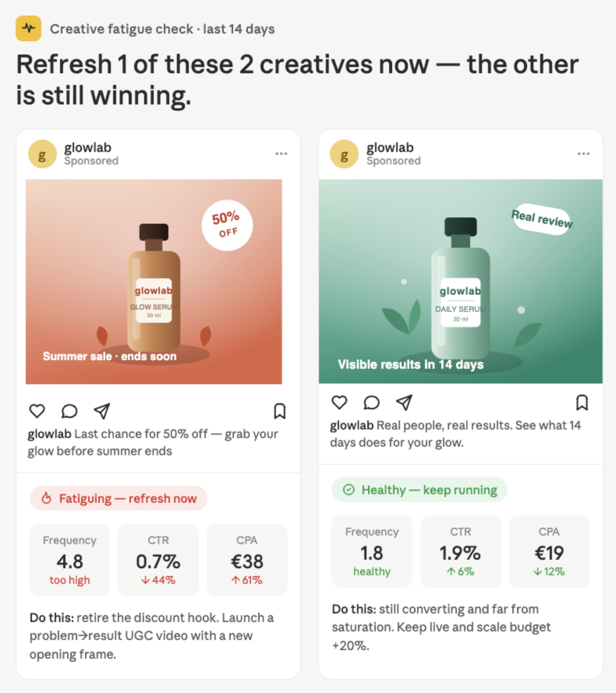Click the 50% OFF badge on the ad
Viewport: 616px width, 693px height.
pyautogui.click(x=227, y=225)
